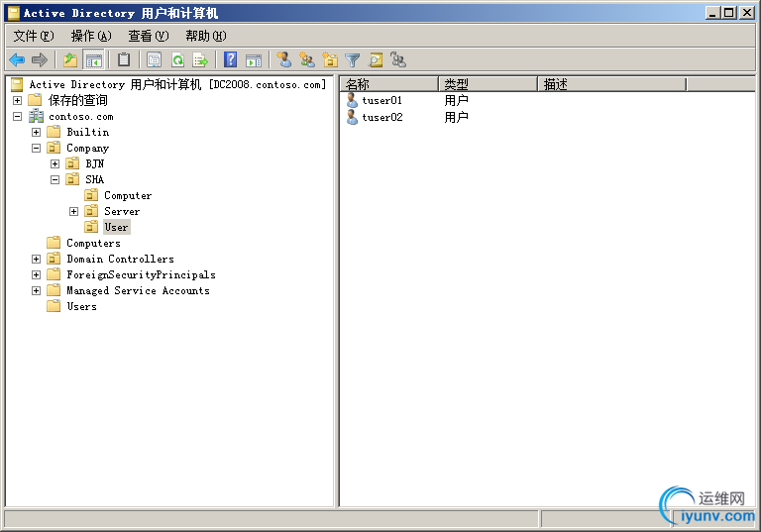Create a new group with toolbar icon
This screenshot has width=761, height=532.
(307, 59)
